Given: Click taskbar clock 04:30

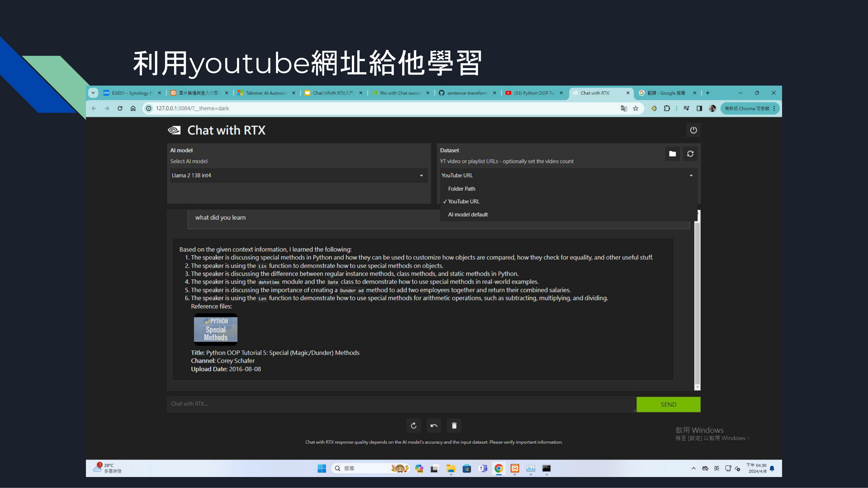Looking at the screenshot, I should tap(757, 468).
